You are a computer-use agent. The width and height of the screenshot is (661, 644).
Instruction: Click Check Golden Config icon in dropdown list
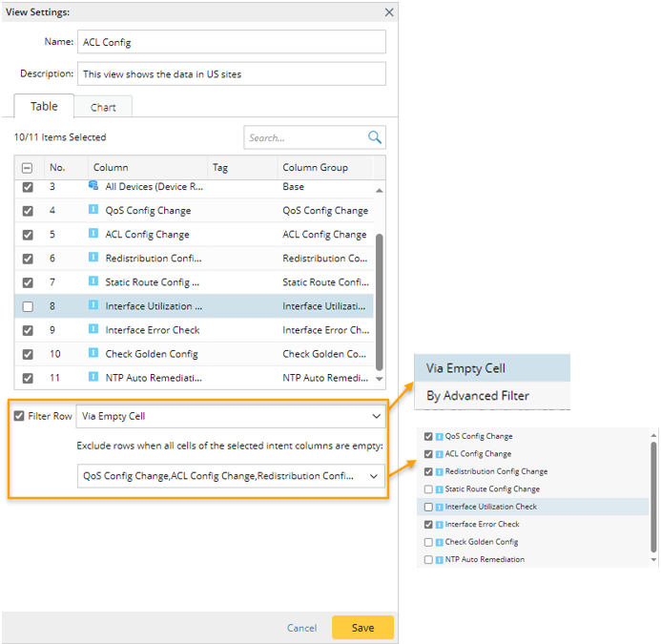[440, 542]
